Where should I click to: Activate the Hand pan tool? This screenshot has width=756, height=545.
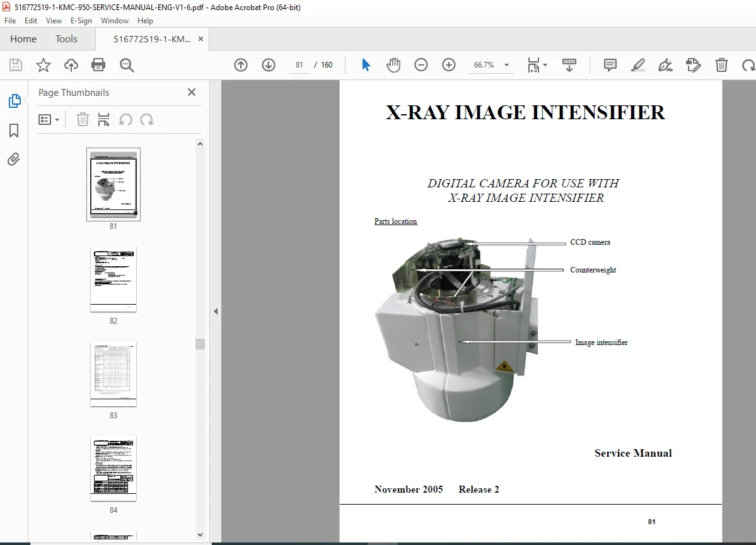point(393,65)
